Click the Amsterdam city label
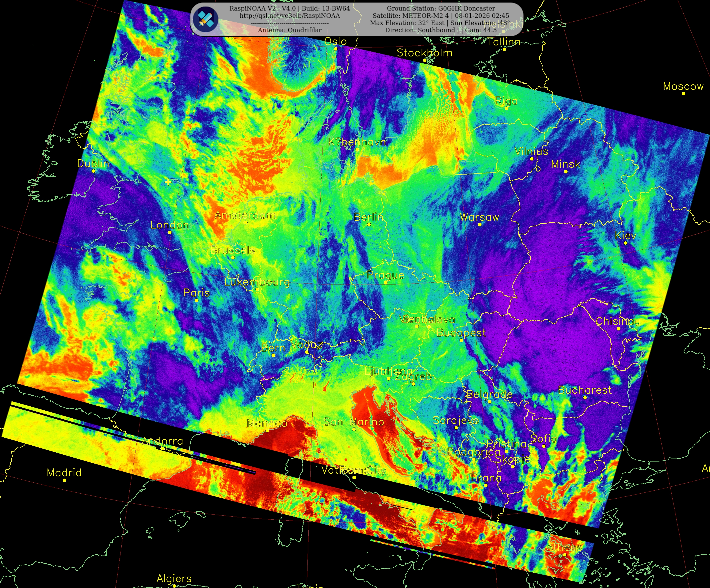Image resolution: width=710 pixels, height=588 pixels. pyautogui.click(x=245, y=215)
